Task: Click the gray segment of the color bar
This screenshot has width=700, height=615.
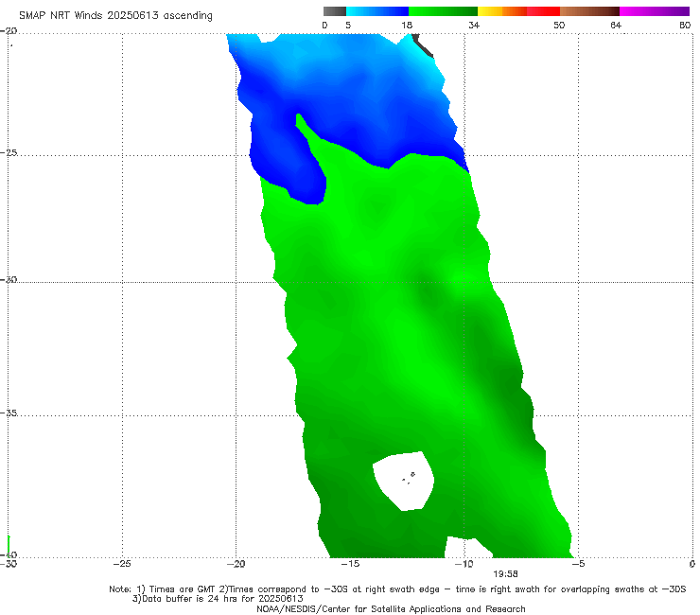Action: point(335,11)
